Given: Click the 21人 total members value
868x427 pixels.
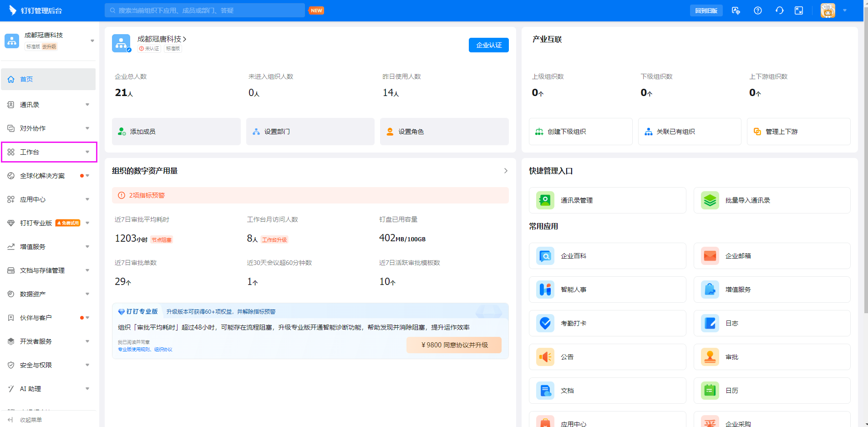Looking at the screenshot, I should point(124,93).
